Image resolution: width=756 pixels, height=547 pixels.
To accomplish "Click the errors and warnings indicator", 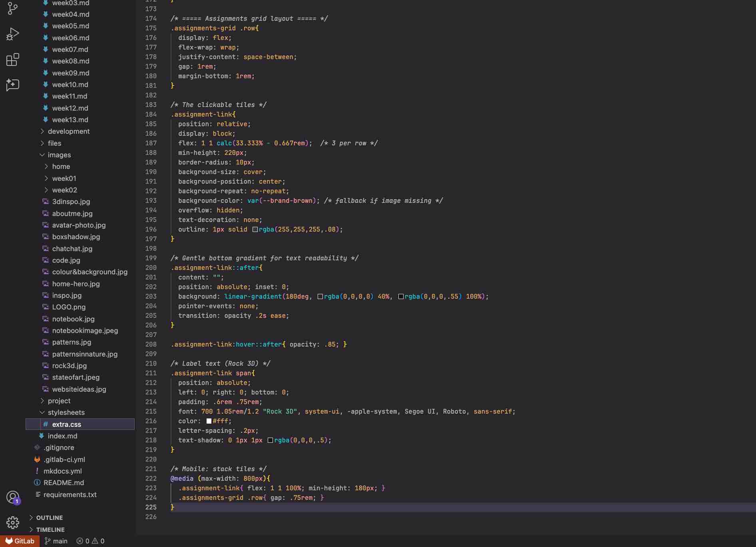I will [91, 541].
